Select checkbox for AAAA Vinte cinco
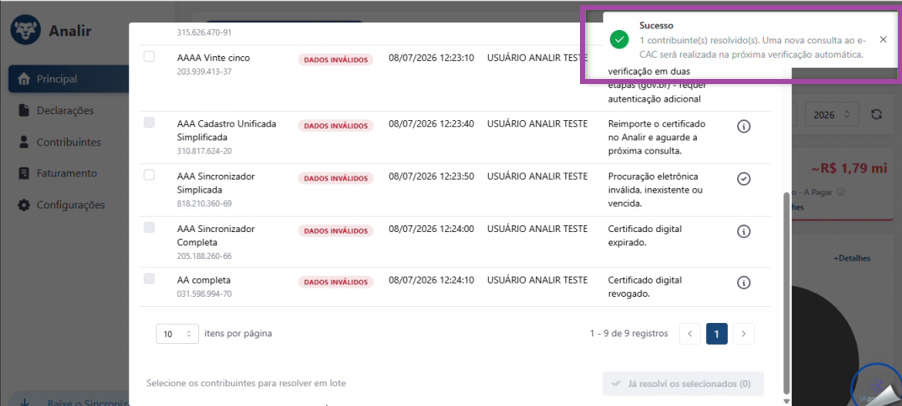Image resolution: width=902 pixels, height=406 pixels. (x=149, y=56)
